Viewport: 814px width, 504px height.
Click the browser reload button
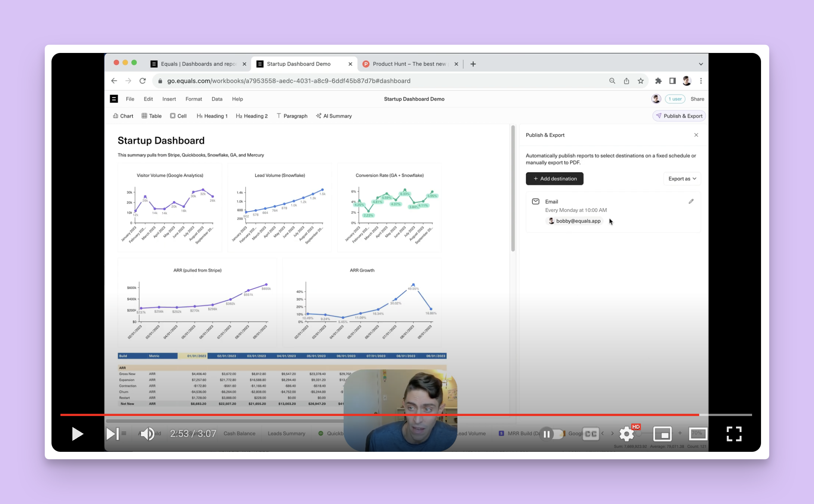pyautogui.click(x=143, y=81)
